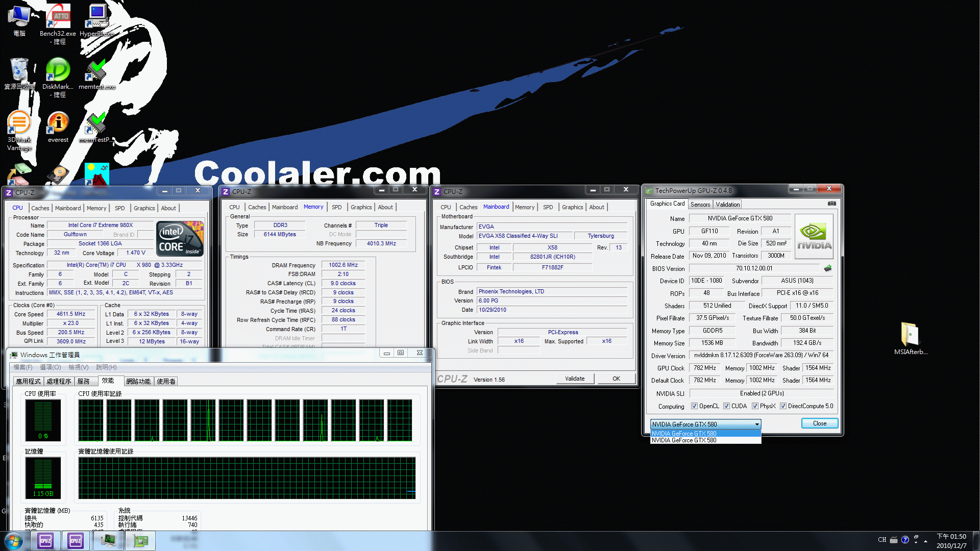Click the Validate button in CPU-Z
Image resolution: width=980 pixels, height=551 pixels.
(575, 379)
